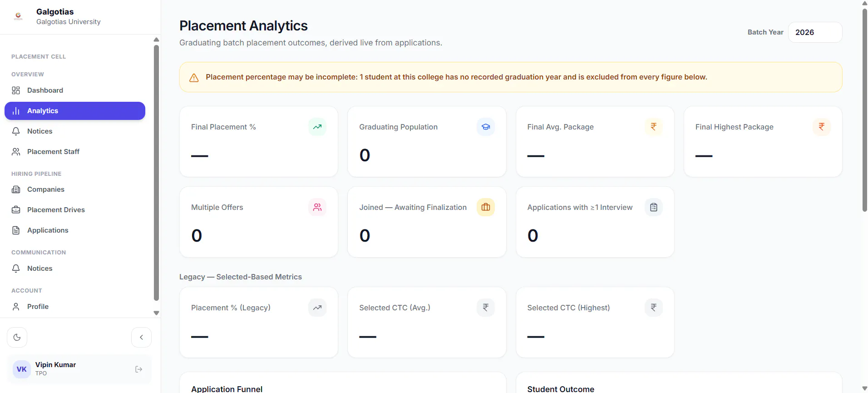Viewport: 868px width, 393px height.
Task: Click the main page vertical scrollbar thumb
Action: pos(864,110)
